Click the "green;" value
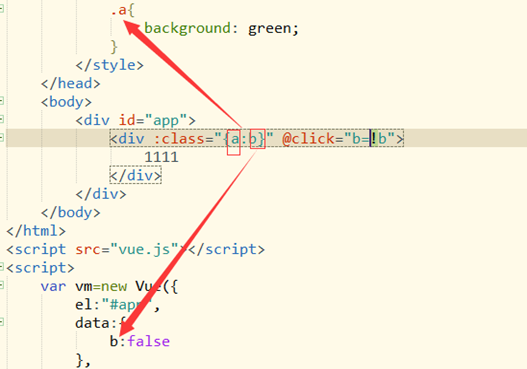 point(273,29)
